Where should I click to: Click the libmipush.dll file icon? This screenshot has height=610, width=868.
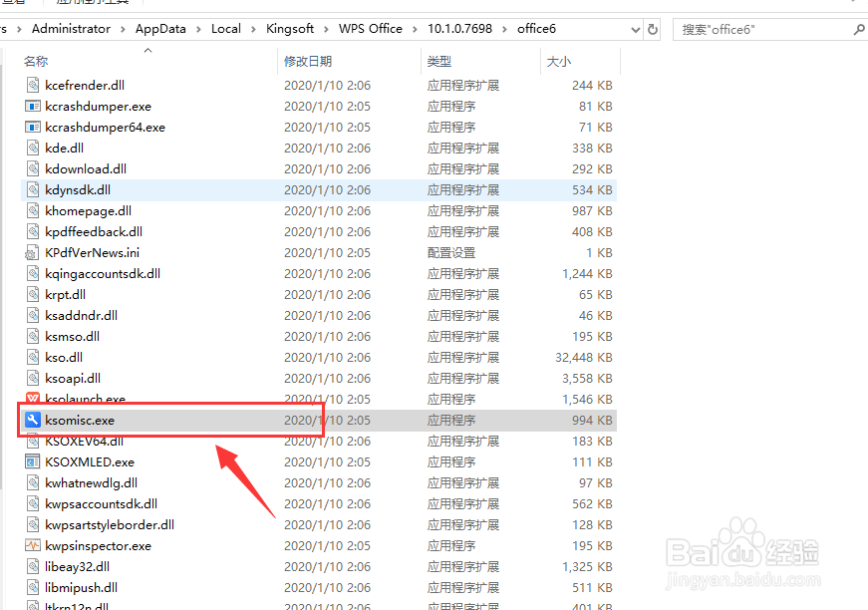click(x=33, y=588)
